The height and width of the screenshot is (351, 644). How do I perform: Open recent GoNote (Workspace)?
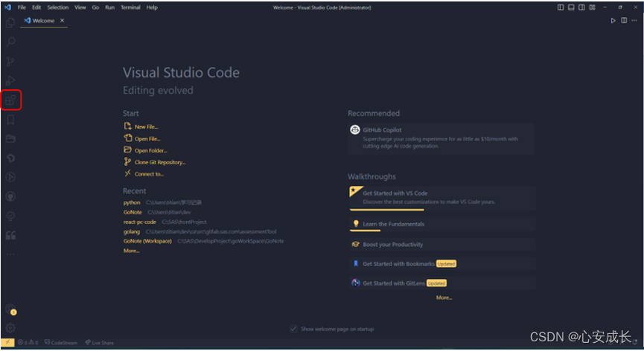147,241
